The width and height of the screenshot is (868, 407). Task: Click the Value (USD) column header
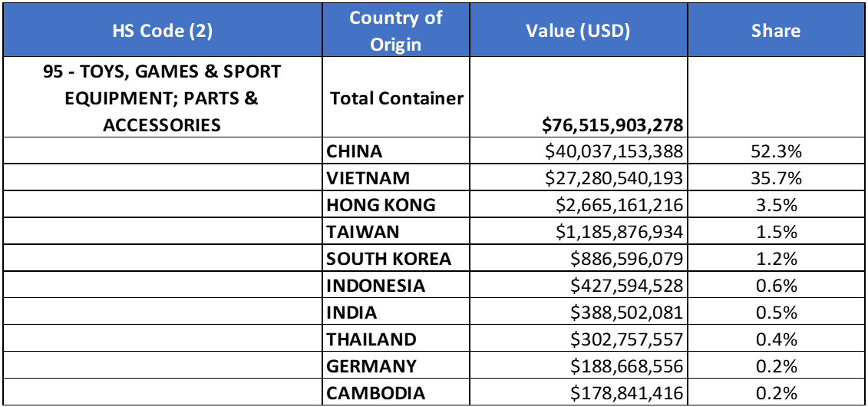578,31
